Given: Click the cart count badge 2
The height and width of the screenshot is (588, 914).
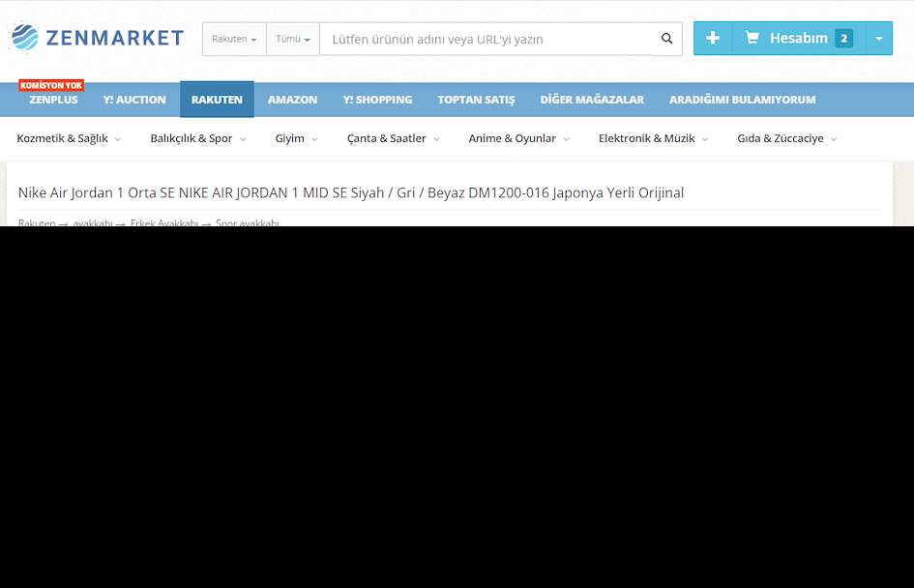Looking at the screenshot, I should tap(843, 39).
